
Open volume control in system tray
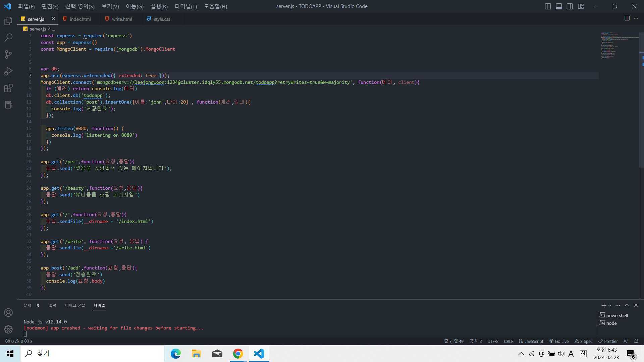561,354
